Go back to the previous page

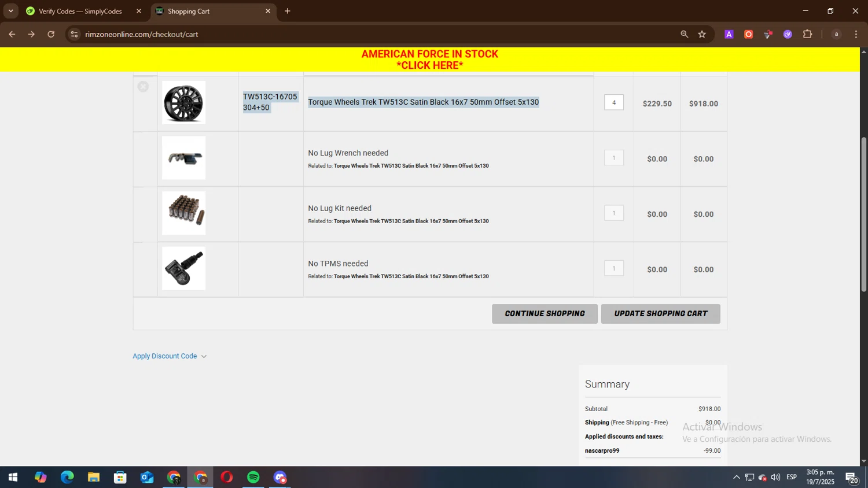click(x=12, y=34)
